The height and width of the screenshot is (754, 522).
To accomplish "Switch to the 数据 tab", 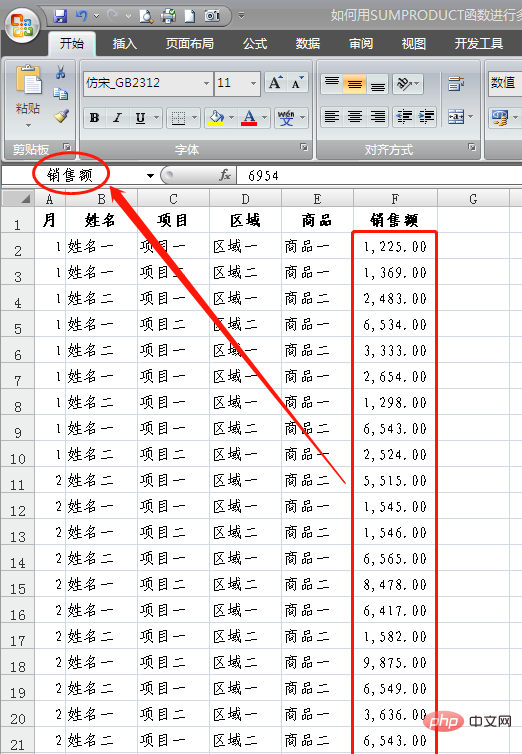I will pyautogui.click(x=308, y=44).
